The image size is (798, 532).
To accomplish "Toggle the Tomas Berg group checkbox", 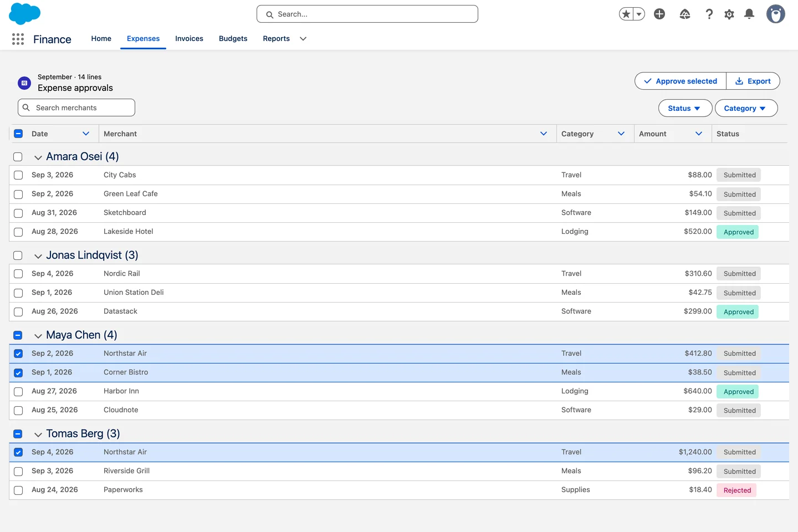I will [x=18, y=434].
